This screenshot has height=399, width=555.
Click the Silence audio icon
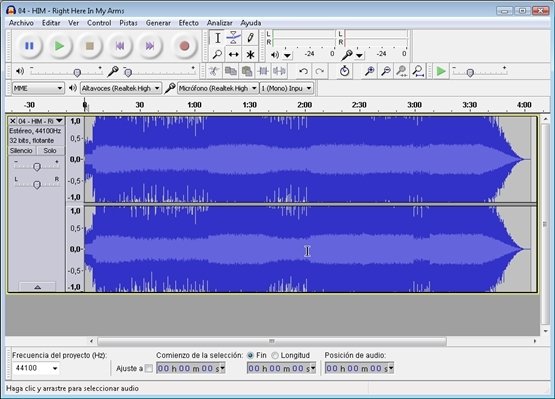pos(279,71)
